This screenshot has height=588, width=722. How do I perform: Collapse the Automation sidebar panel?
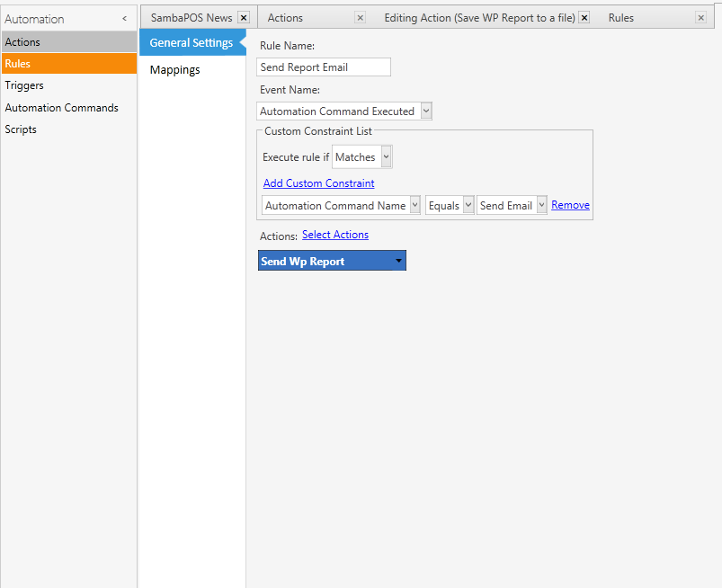(124, 19)
